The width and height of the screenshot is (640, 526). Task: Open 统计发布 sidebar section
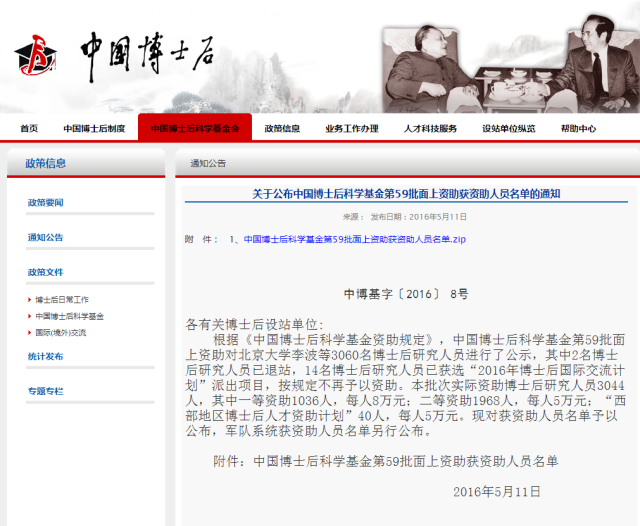point(45,356)
